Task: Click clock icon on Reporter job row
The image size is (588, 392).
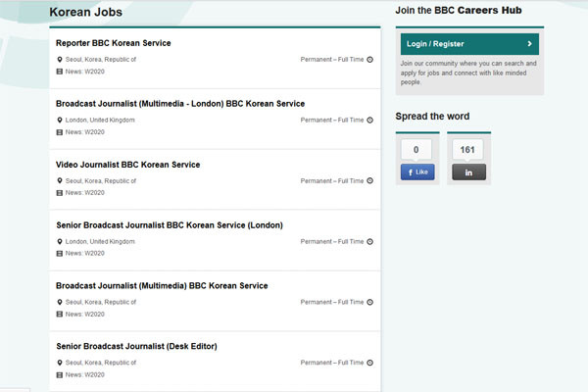Action: [x=369, y=60]
